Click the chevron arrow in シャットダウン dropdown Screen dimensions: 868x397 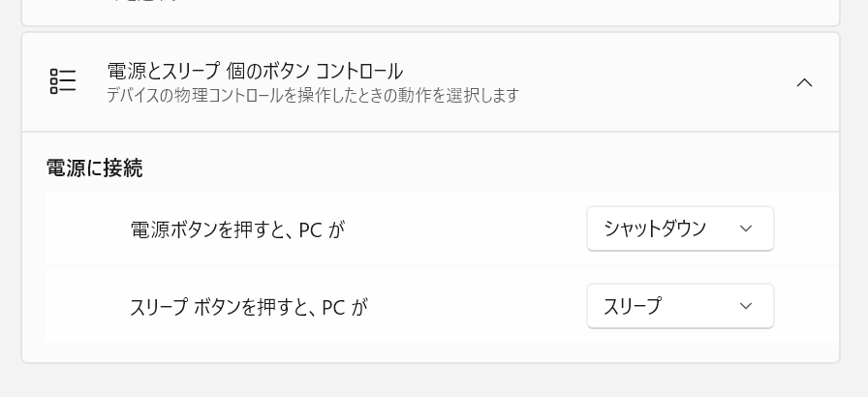pyautogui.click(x=746, y=229)
